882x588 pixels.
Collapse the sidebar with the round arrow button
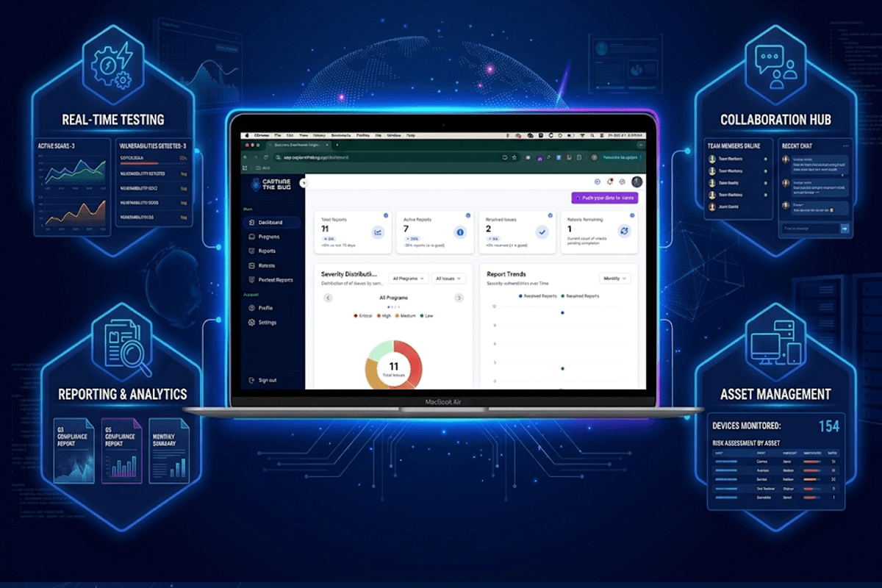point(304,182)
